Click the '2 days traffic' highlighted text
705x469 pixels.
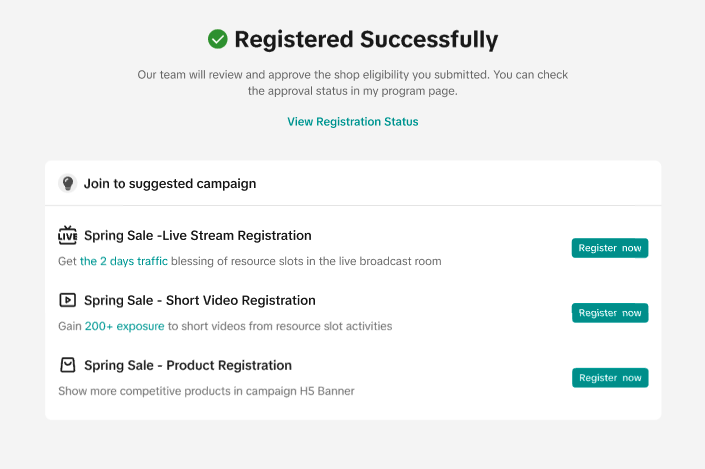(x=124, y=261)
